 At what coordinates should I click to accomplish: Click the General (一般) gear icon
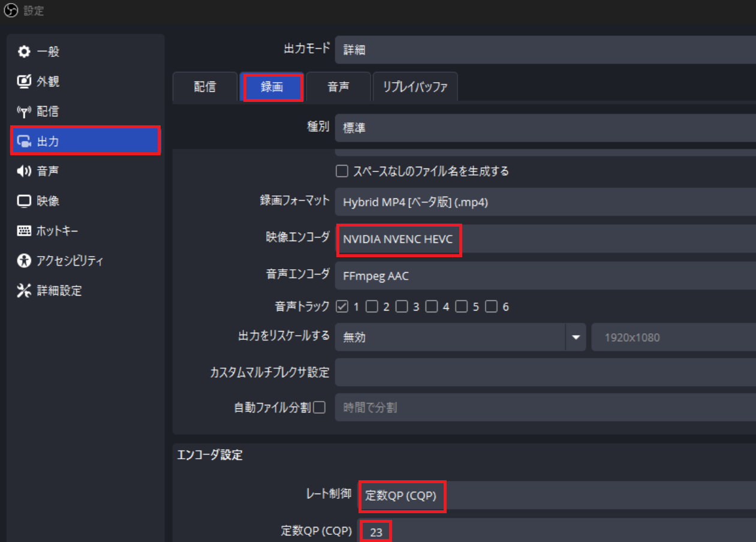click(x=24, y=52)
